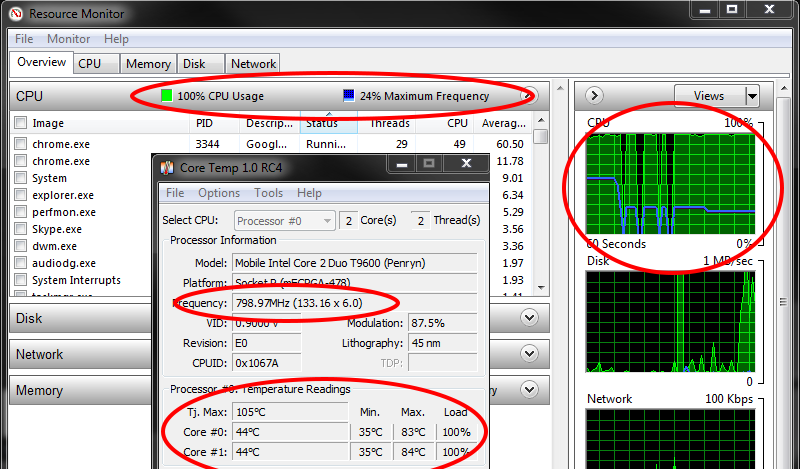The width and height of the screenshot is (800, 469).
Task: Click the Modulation value 87.5%
Action: point(442,323)
